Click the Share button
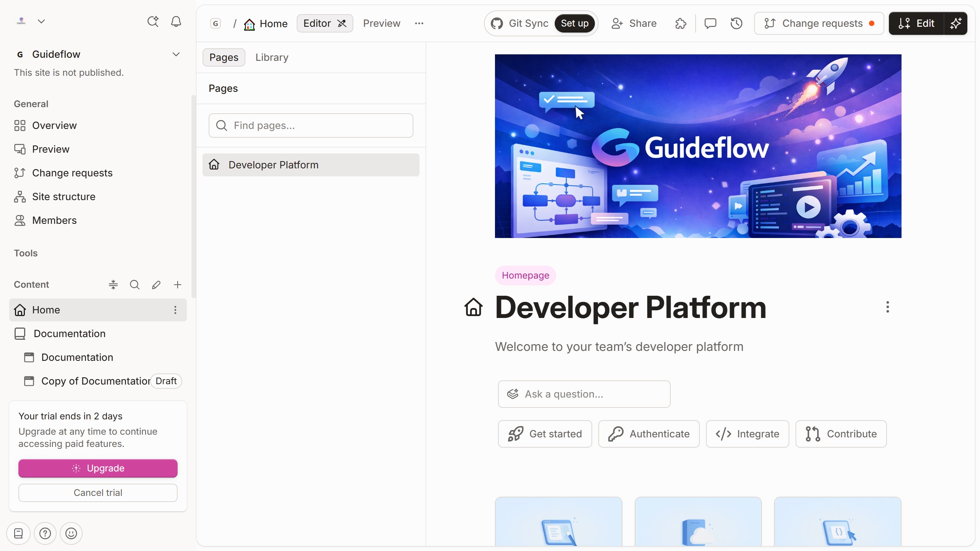The width and height of the screenshot is (980, 551). pyautogui.click(x=634, y=23)
